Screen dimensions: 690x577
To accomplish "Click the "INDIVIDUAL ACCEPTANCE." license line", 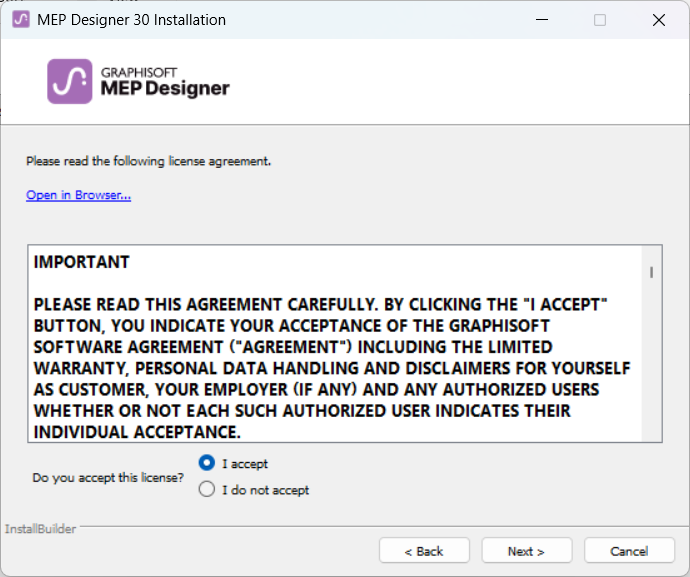I will 137,432.
